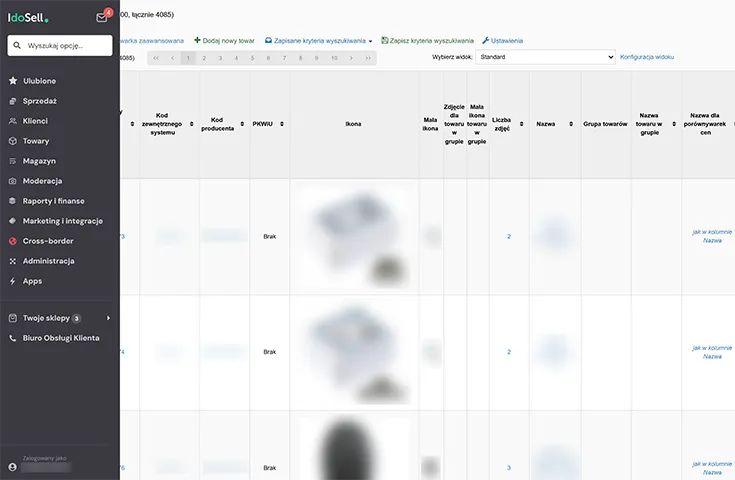The width and height of the screenshot is (735, 480).
Task: Click the user avatar icon at sidebar bottom
Action: (x=13, y=467)
